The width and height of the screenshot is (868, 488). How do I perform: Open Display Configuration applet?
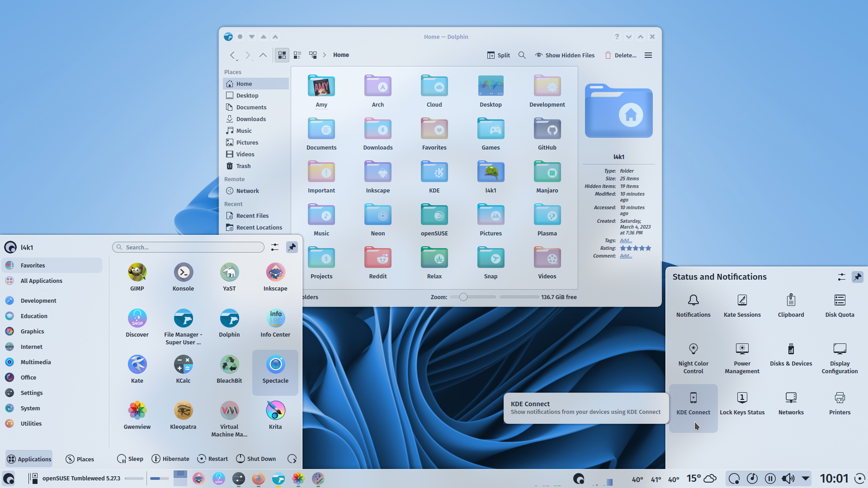click(x=840, y=358)
